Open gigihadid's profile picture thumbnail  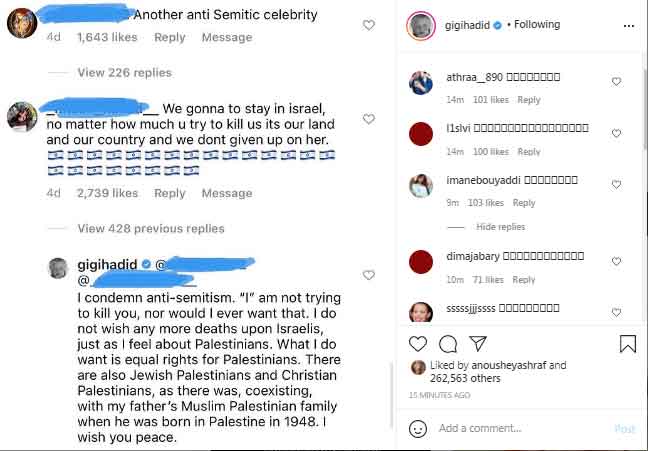tap(421, 26)
